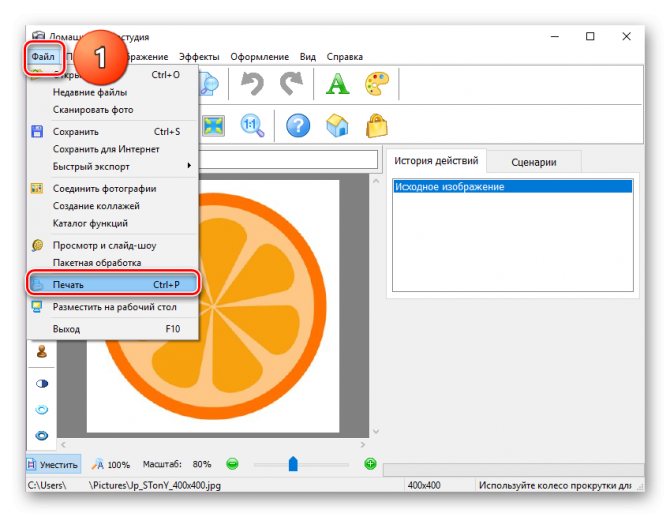Open the color palette icon
The image size is (670, 517).
pos(377,85)
